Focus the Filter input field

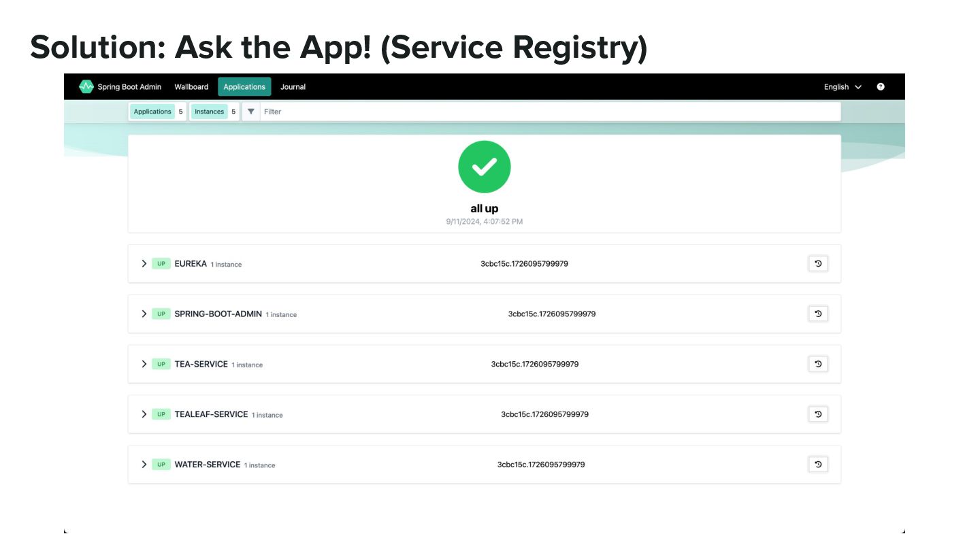coord(550,112)
